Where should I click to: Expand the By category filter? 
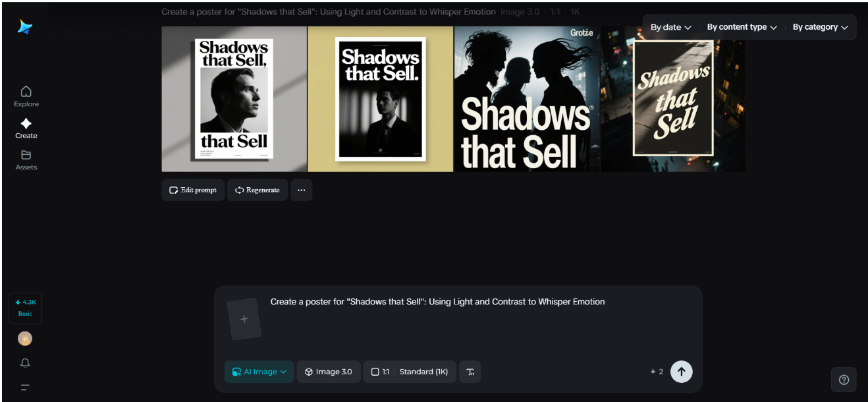click(820, 27)
